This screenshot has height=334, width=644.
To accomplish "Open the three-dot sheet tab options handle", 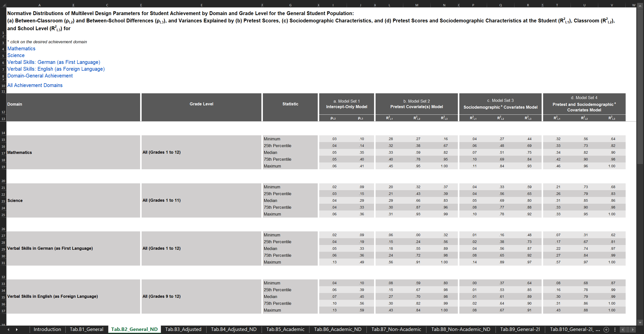I will pyautogui.click(x=615, y=329).
